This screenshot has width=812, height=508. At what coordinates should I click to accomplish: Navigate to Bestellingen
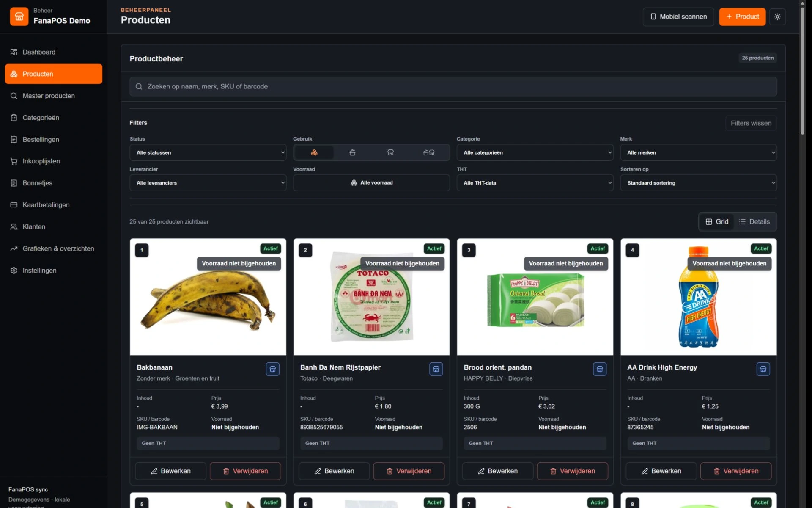click(x=54, y=139)
